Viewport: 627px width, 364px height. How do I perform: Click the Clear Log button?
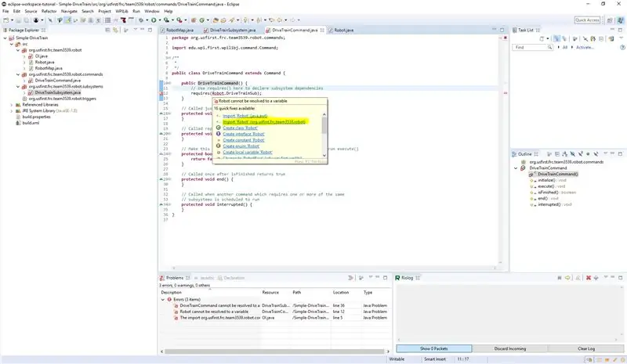(x=585, y=348)
